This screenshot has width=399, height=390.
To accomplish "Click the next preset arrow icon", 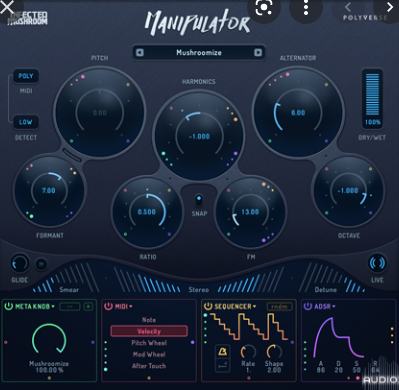I will coord(258,53).
